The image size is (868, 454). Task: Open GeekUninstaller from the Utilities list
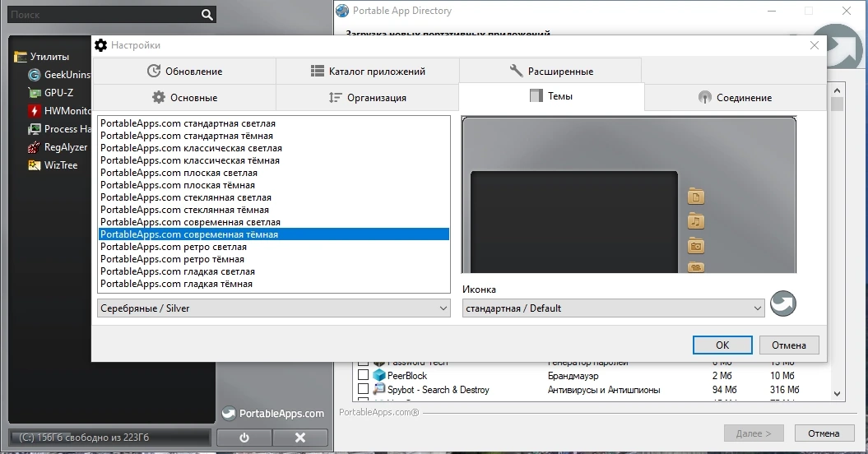59,75
